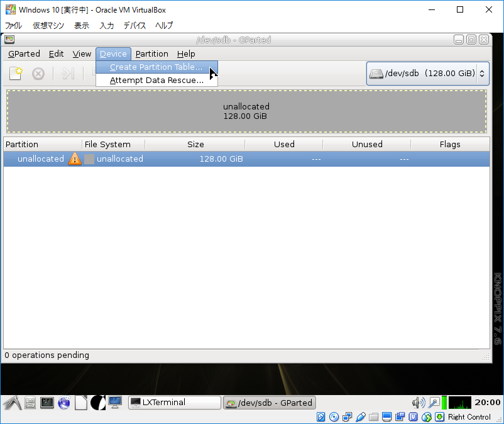Click the window resize grip in status bar

[x=486, y=357]
